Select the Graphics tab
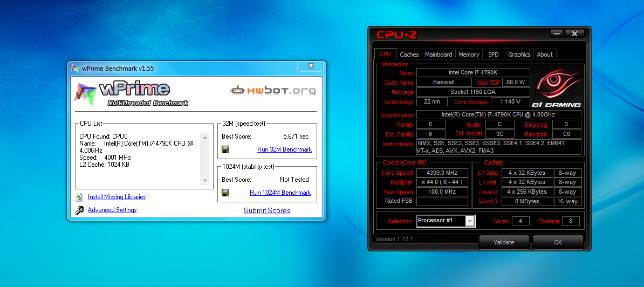 tap(519, 54)
